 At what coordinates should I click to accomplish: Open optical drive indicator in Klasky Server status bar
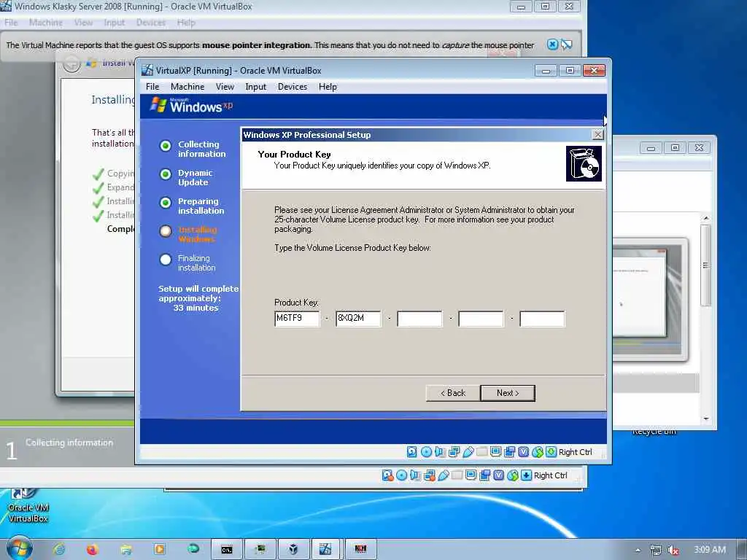coord(402,475)
